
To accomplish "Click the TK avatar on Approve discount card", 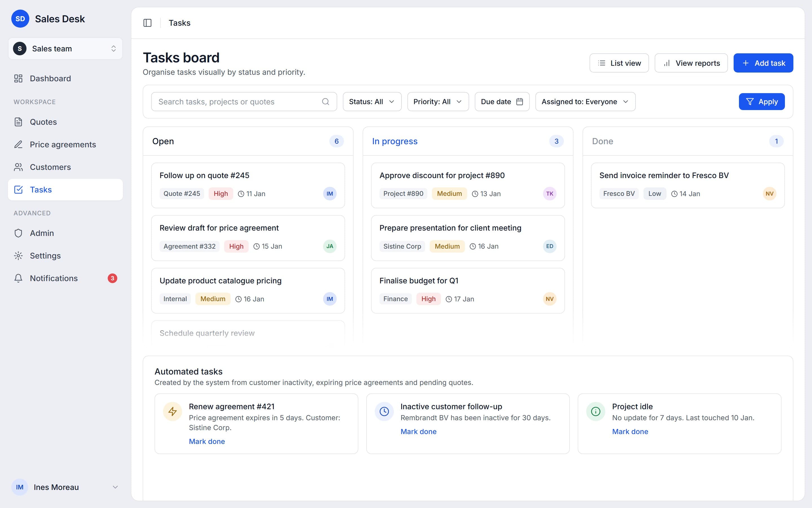I will click(x=550, y=194).
